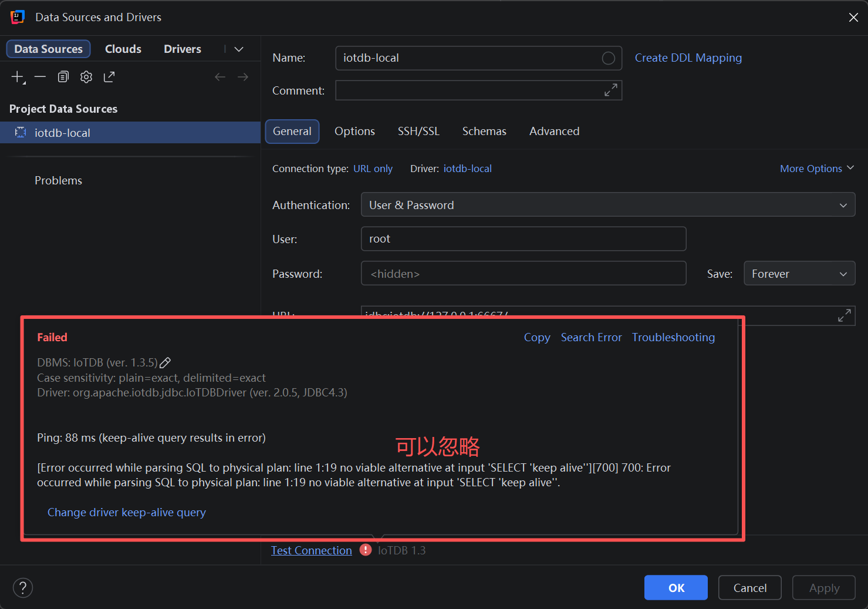Switch to the Clouds tab
Screen dimensions: 868x609
[x=123, y=49]
